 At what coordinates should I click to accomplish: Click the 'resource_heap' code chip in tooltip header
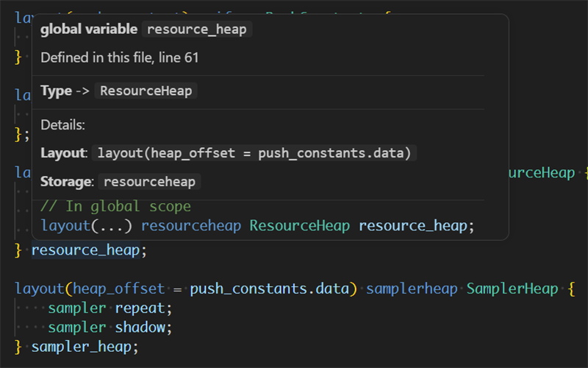tap(197, 29)
